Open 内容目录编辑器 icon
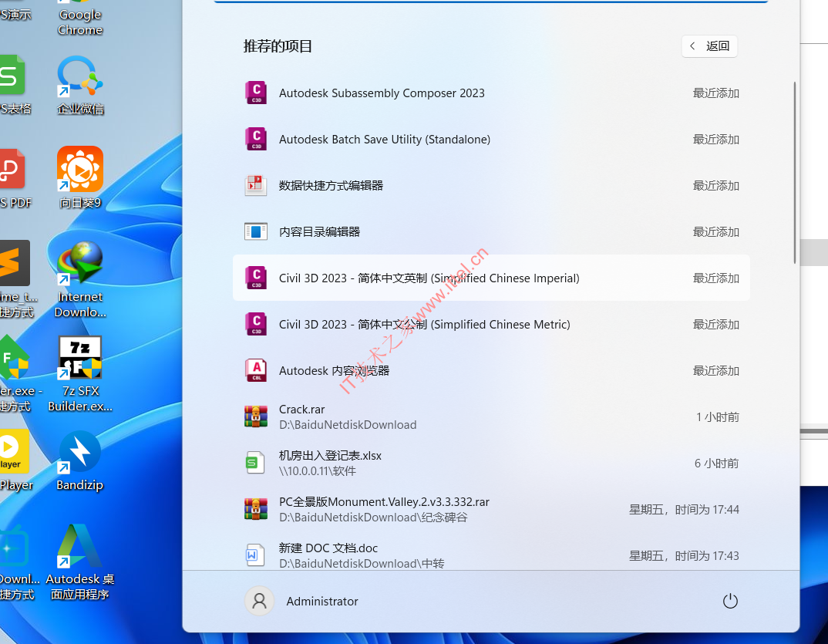This screenshot has height=644, width=828. (x=256, y=231)
